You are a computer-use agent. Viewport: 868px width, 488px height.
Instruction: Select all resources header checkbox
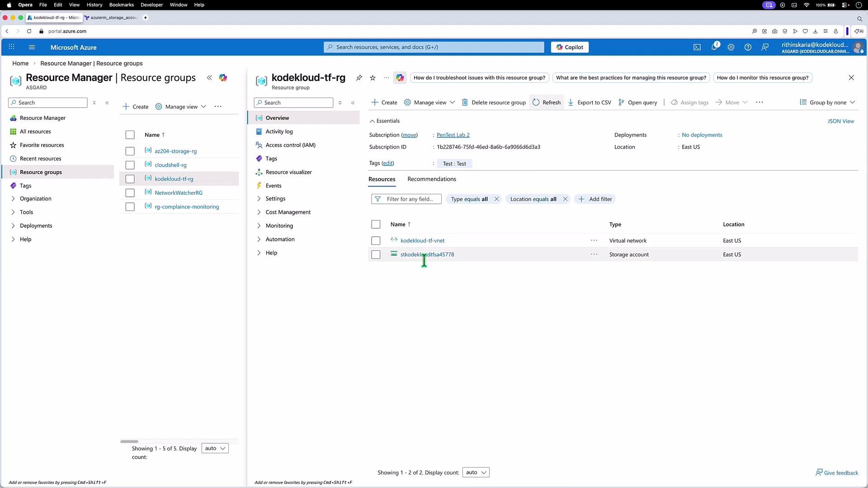[x=376, y=224]
